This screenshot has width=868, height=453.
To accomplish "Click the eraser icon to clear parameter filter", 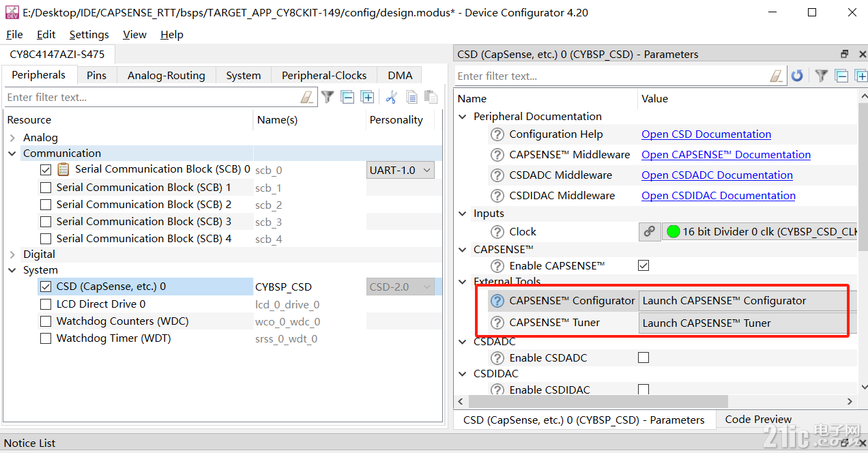I will tap(776, 75).
